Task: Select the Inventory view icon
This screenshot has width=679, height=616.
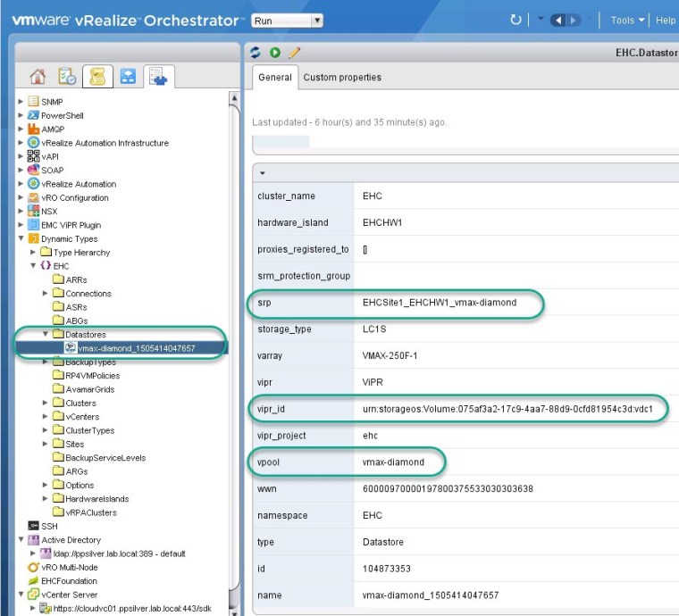Action: [159, 76]
